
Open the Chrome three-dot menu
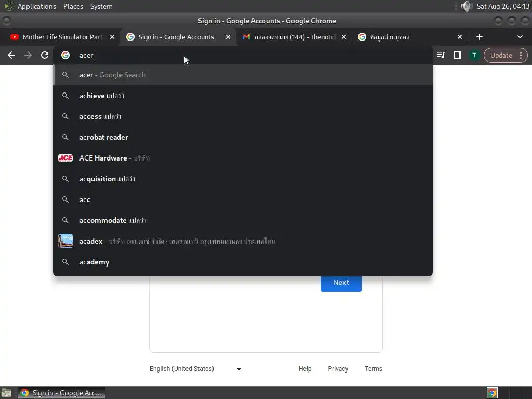point(521,55)
